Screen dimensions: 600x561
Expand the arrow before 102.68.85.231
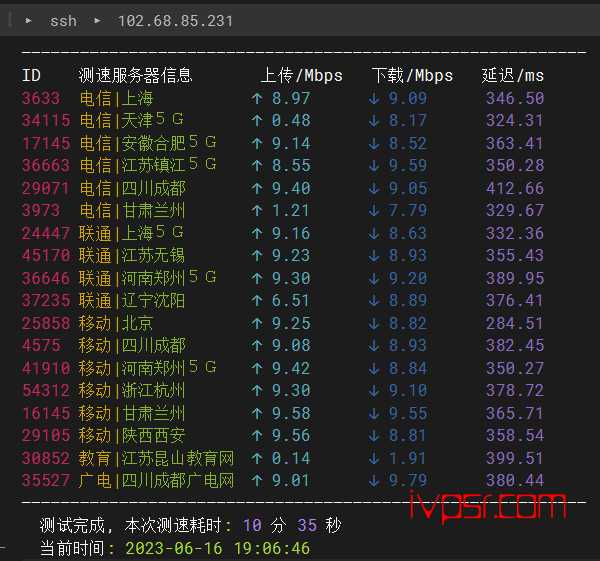point(97,21)
